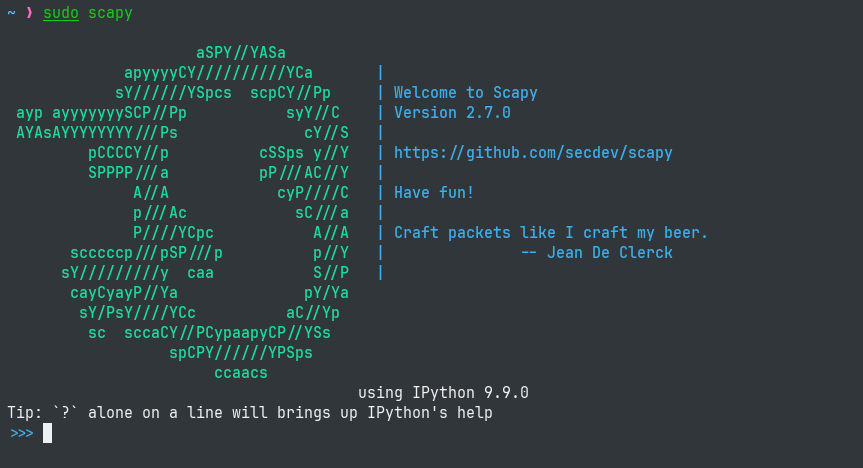Click 'sY/PsY////YCc' logo text
The width and height of the screenshot is (863, 468).
pos(138,313)
